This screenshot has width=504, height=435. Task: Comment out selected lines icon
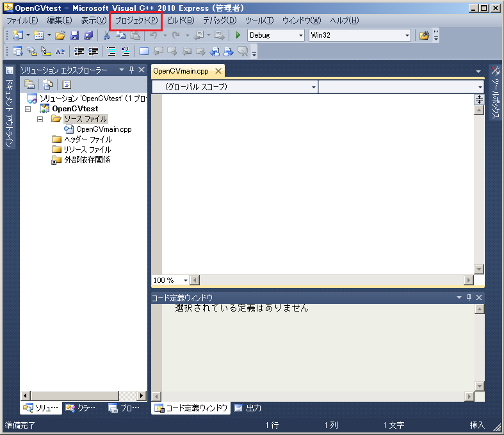tap(111, 51)
